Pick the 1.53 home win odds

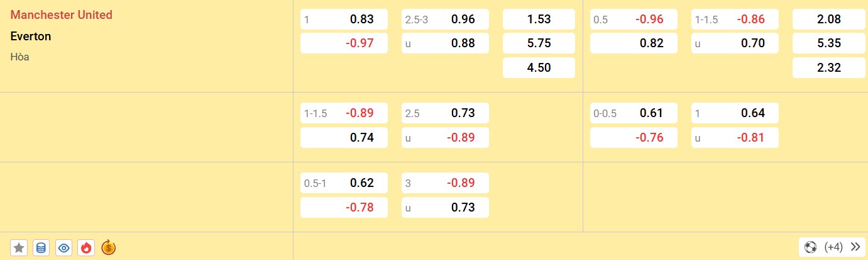point(539,20)
